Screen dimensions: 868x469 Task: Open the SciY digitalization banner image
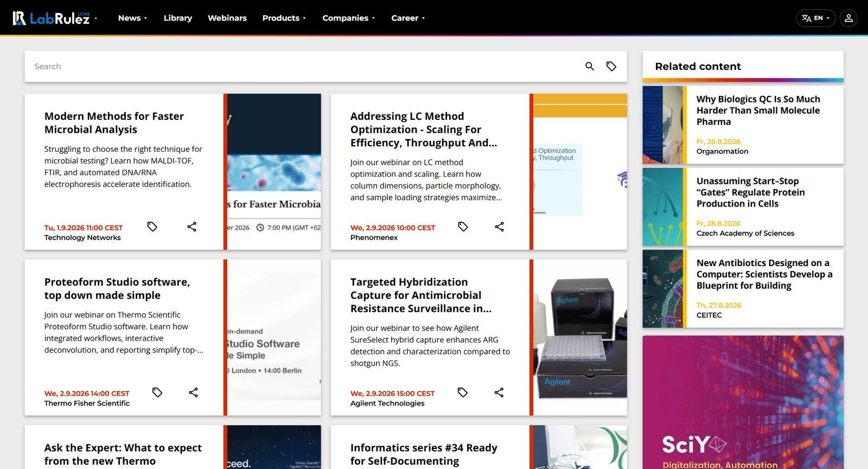coord(743,402)
